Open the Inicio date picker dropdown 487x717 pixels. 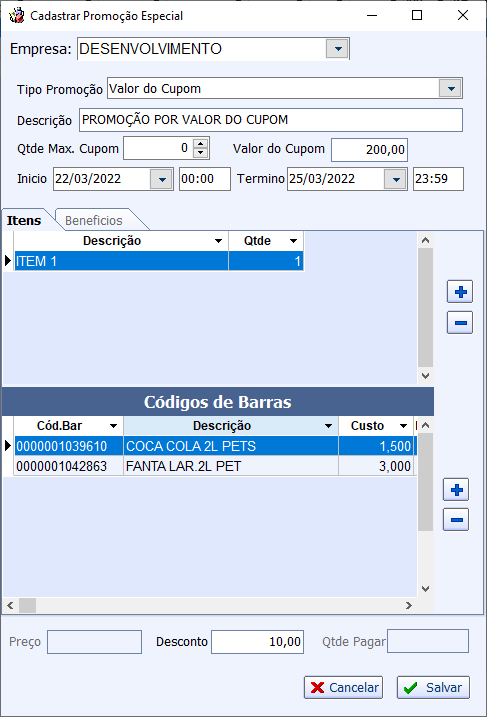pos(161,179)
